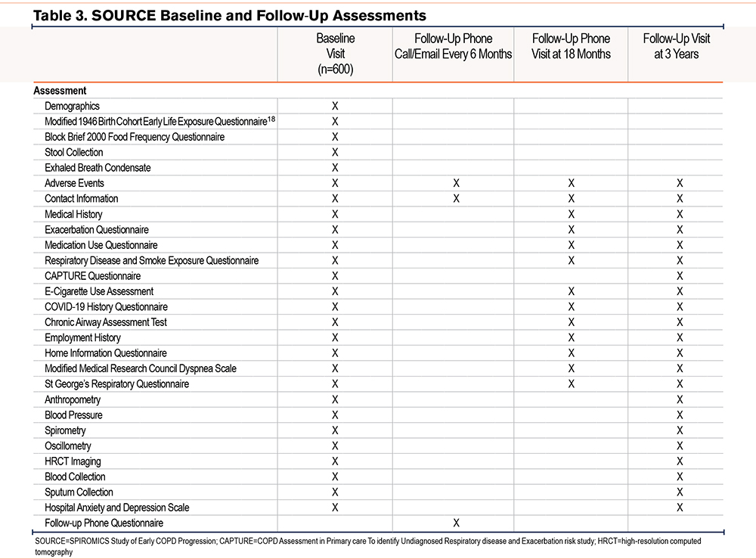Click the 3-year visit X for HRCT Imaging

(x=680, y=461)
